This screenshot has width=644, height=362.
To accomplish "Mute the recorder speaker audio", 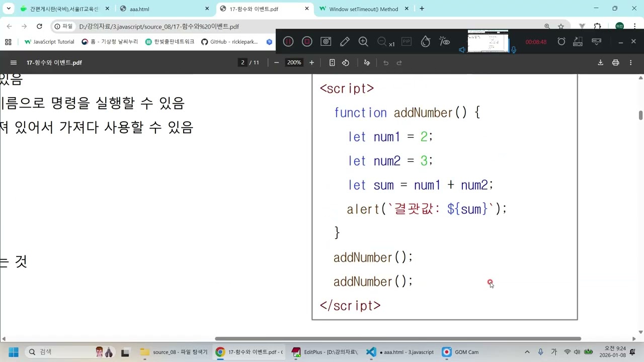I will pyautogui.click(x=462, y=50).
